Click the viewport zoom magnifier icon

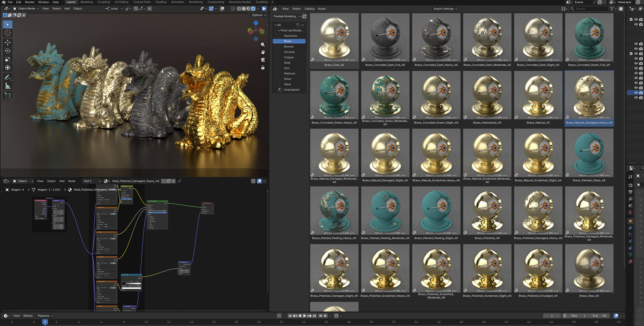263,44
